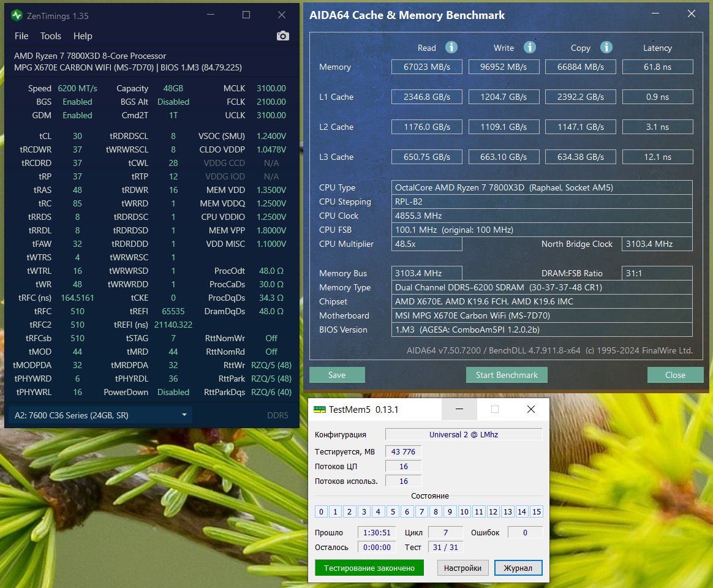Open TestMem5 Журнал log button
The image size is (713, 588).
click(x=518, y=568)
